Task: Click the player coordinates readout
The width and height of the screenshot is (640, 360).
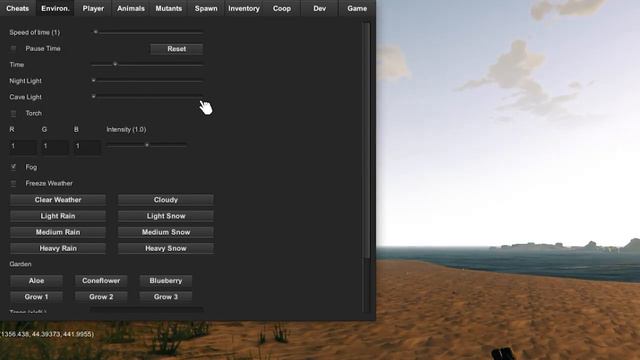Action: (x=47, y=334)
